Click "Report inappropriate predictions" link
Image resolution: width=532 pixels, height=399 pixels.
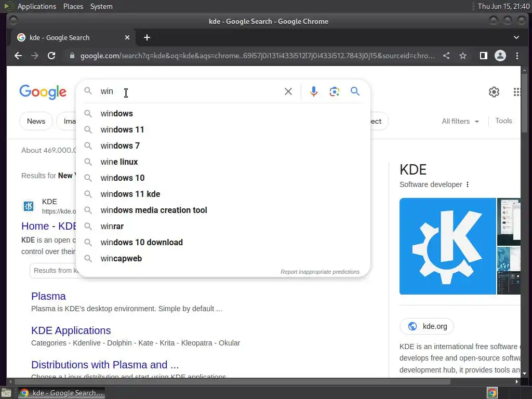(320, 272)
